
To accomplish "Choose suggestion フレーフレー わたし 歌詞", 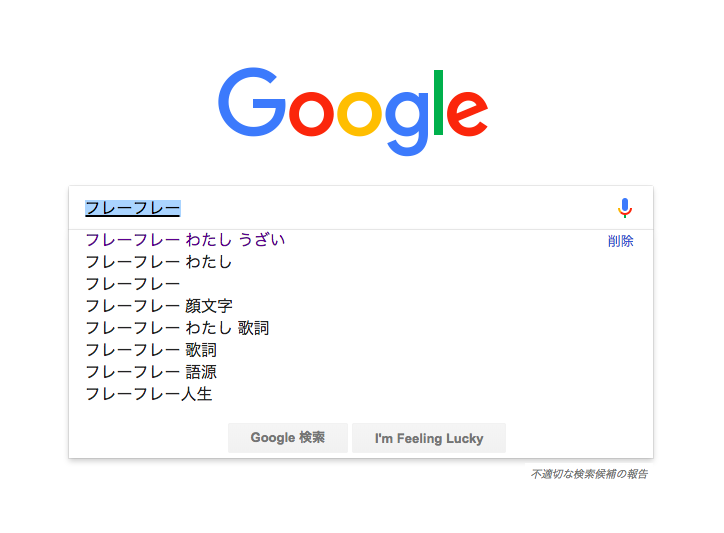I will pos(177,328).
